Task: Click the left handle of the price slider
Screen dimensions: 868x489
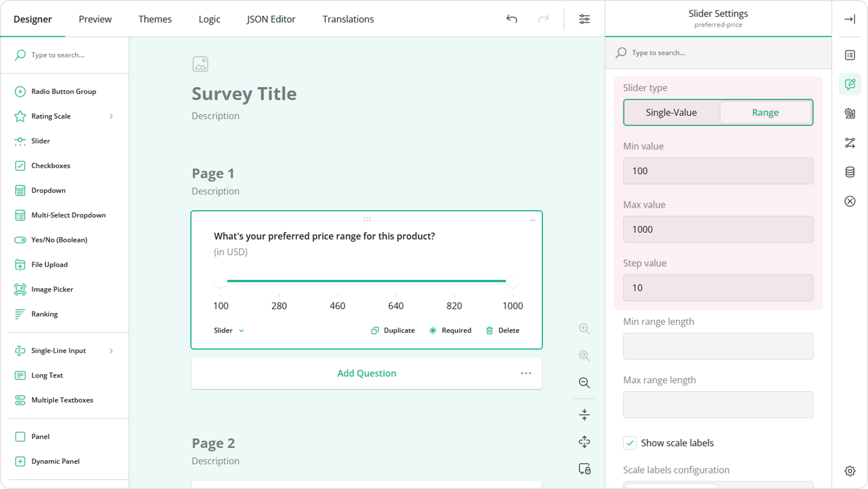Action: (220, 280)
